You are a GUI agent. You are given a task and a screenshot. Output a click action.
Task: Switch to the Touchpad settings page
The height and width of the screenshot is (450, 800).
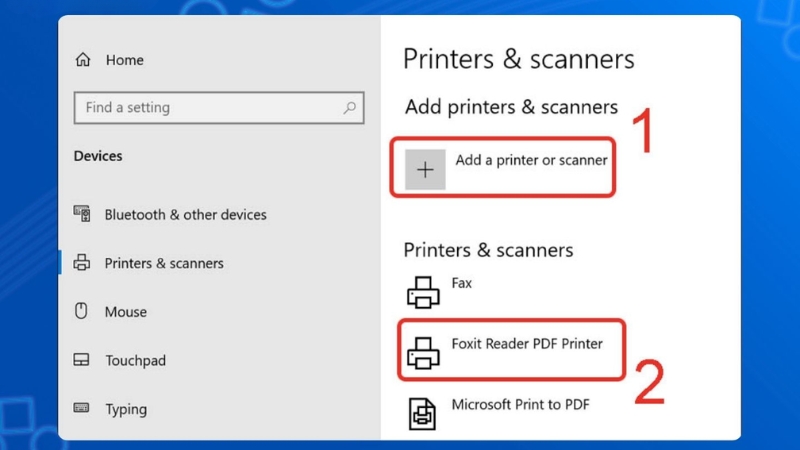[135, 360]
